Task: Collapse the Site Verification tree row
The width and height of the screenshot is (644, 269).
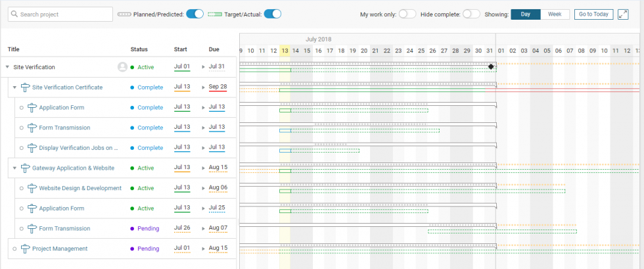Action: (x=7, y=67)
